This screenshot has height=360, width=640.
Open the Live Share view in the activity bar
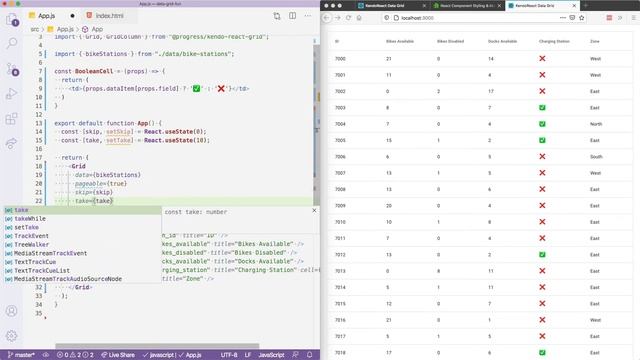pyautogui.click(x=11, y=143)
